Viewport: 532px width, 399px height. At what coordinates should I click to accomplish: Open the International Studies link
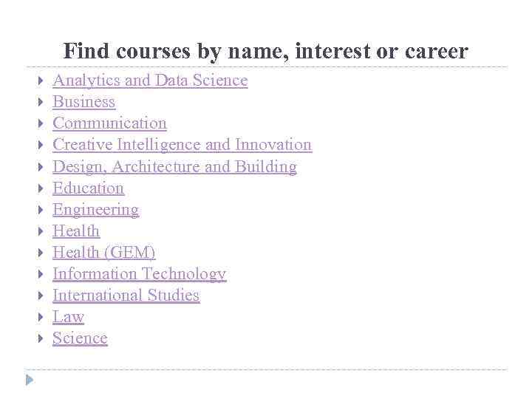pyautogui.click(x=126, y=295)
